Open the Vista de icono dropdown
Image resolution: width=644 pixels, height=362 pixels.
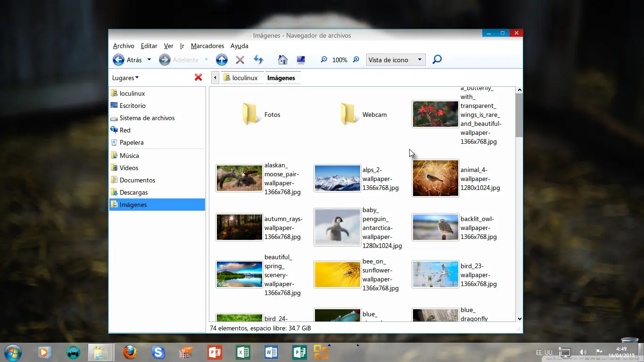396,60
